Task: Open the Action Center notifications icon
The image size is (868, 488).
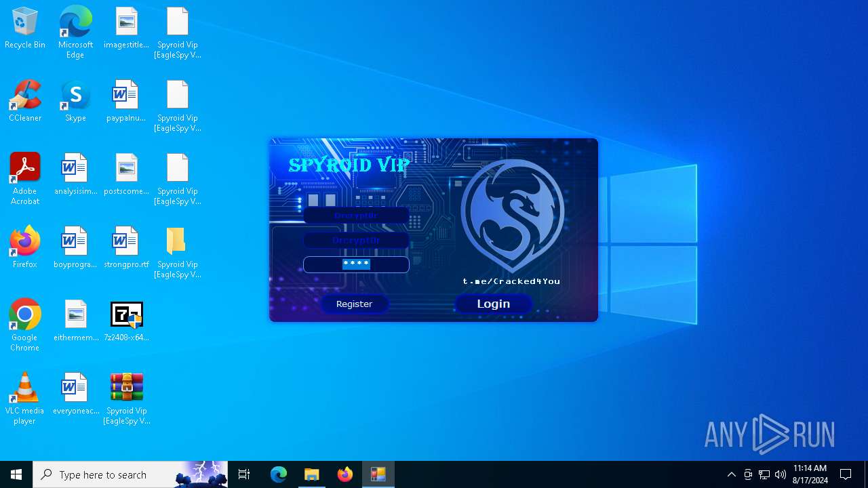Action: [846, 474]
